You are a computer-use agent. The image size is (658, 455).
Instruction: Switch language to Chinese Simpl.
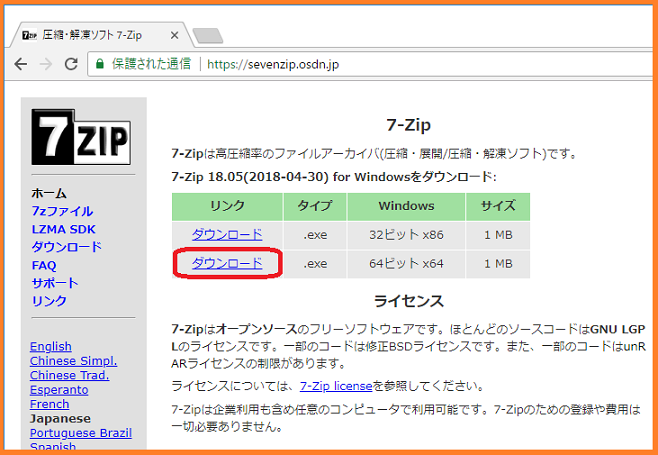[73, 361]
